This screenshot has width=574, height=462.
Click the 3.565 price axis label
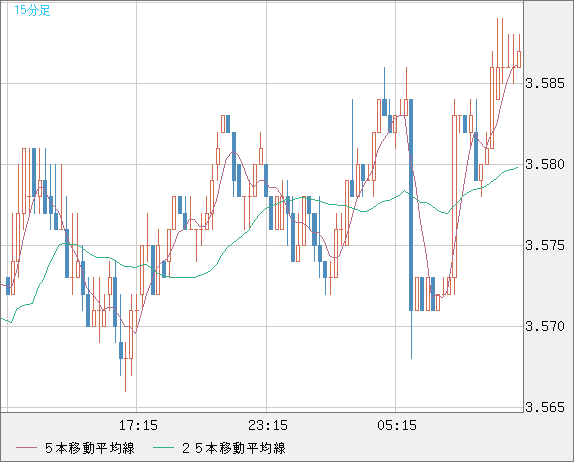pyautogui.click(x=545, y=407)
